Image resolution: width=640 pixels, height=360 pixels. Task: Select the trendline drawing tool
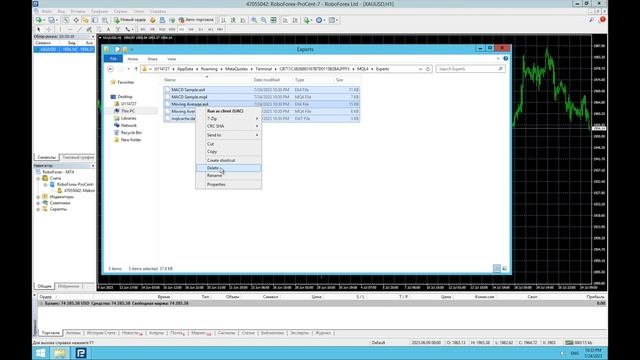coord(80,29)
